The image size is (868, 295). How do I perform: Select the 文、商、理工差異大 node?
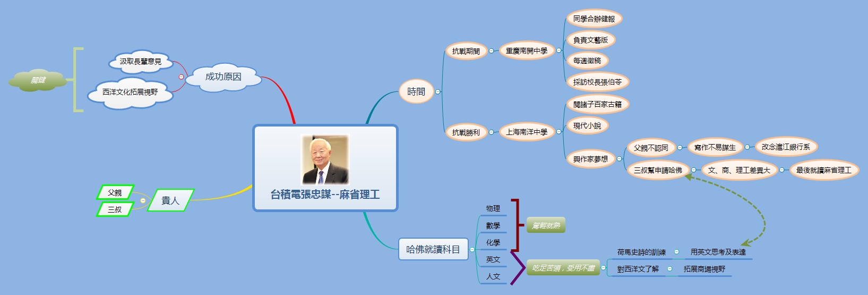point(739,170)
